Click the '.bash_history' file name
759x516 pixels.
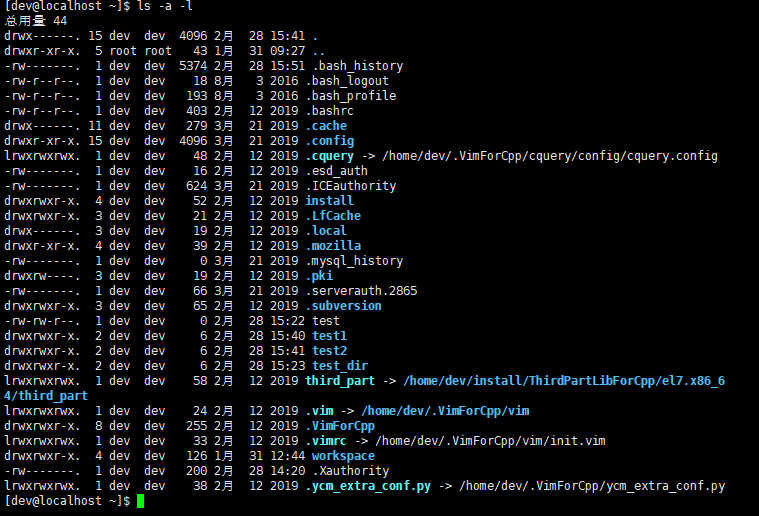[x=358, y=66]
